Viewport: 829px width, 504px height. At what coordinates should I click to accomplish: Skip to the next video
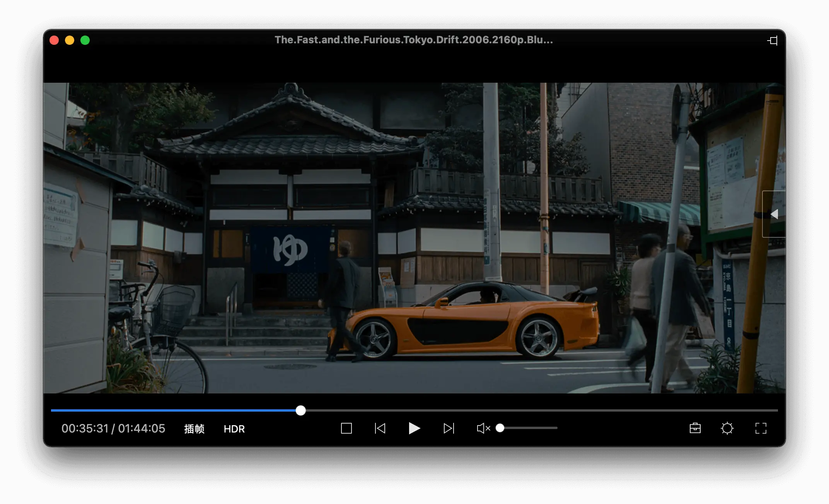tap(449, 428)
